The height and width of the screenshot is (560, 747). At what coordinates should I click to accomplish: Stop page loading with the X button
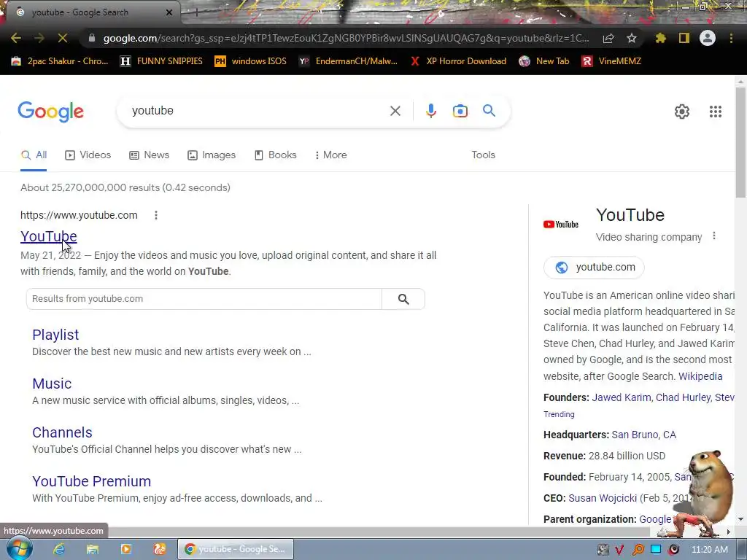[63, 38]
